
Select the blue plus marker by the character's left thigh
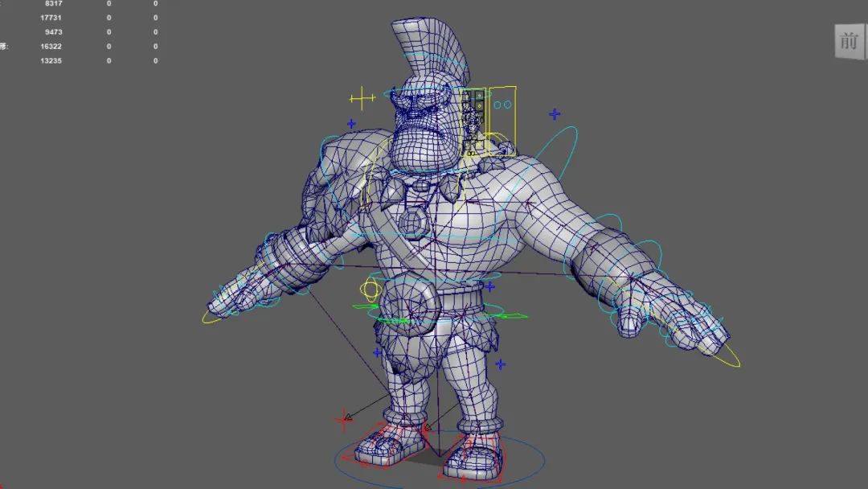click(x=501, y=364)
